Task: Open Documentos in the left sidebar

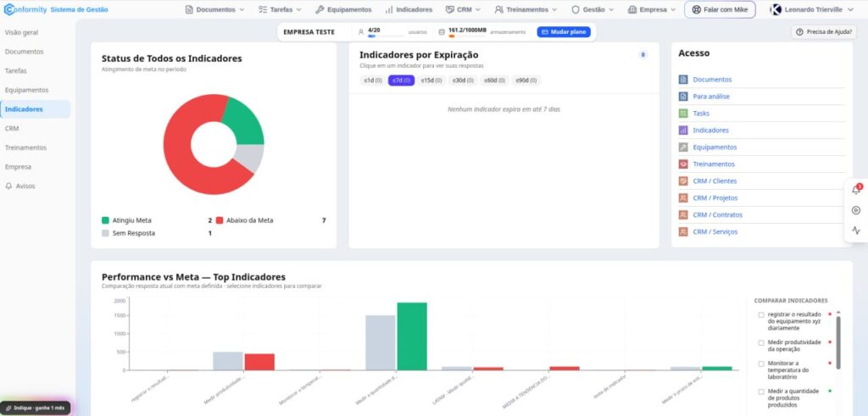Action: click(x=25, y=52)
